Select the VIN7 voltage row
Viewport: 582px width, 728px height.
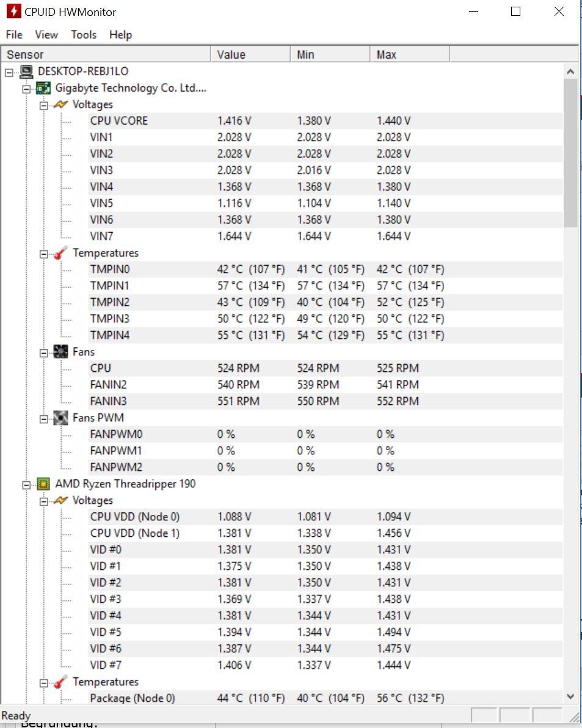(326, 236)
